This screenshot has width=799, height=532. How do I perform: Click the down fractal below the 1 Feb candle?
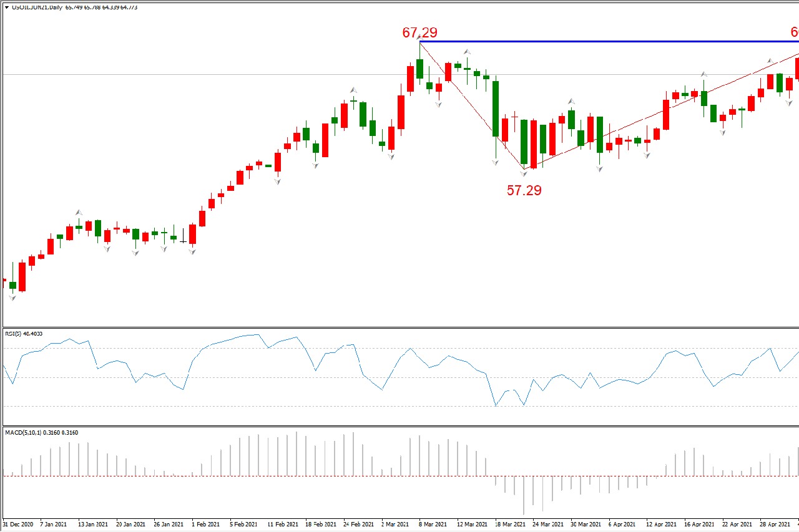coord(192,251)
